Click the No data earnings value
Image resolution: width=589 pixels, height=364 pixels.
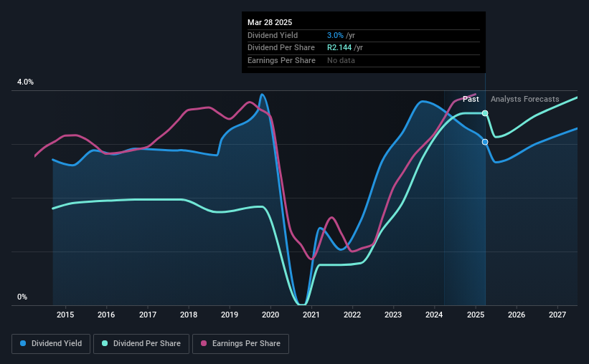341,60
